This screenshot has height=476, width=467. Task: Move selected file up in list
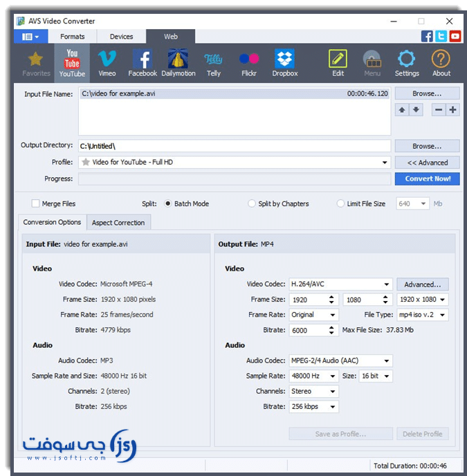coord(402,109)
